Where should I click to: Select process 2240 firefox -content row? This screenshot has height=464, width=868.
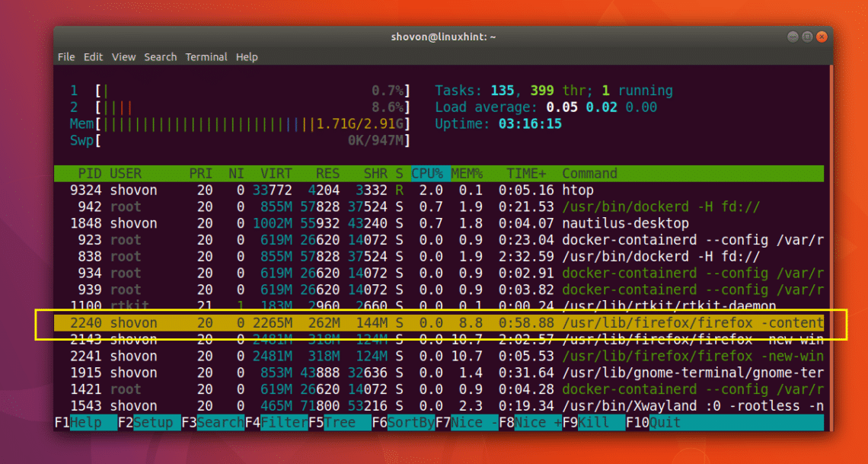pyautogui.click(x=439, y=323)
